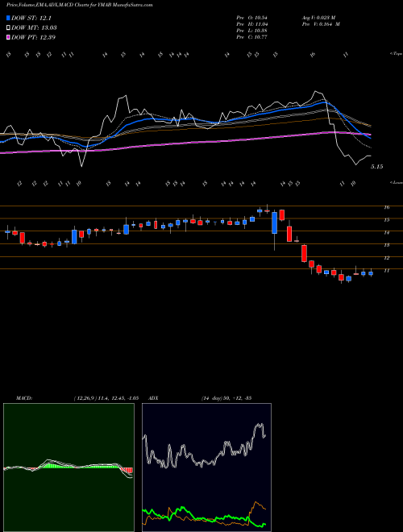Click the chart title mentioning MunafaSutra.com
Viewport: 403px width, 532px height.
point(79,5)
